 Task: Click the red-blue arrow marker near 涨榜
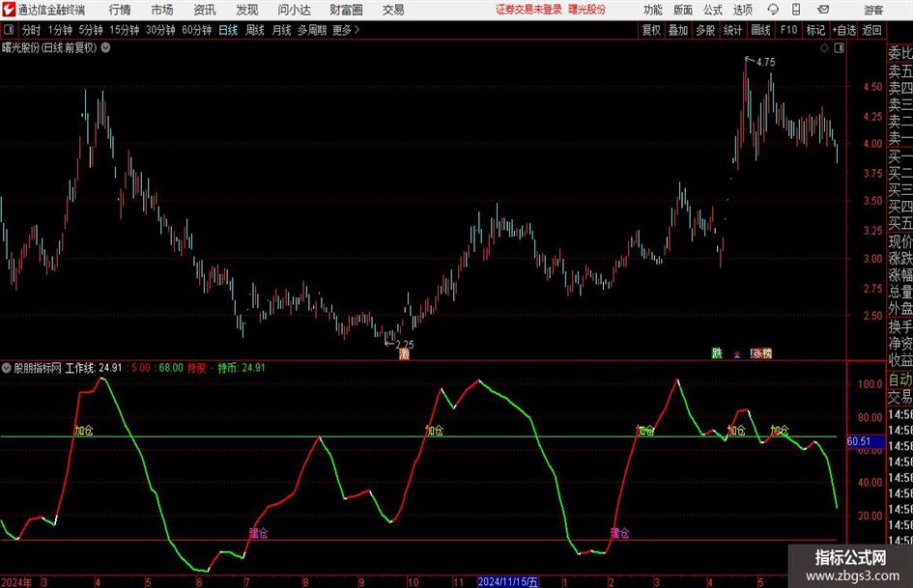coord(737,354)
